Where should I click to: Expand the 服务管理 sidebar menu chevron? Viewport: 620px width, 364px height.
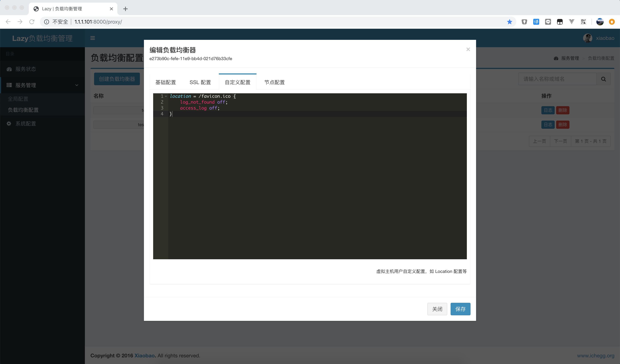click(77, 85)
